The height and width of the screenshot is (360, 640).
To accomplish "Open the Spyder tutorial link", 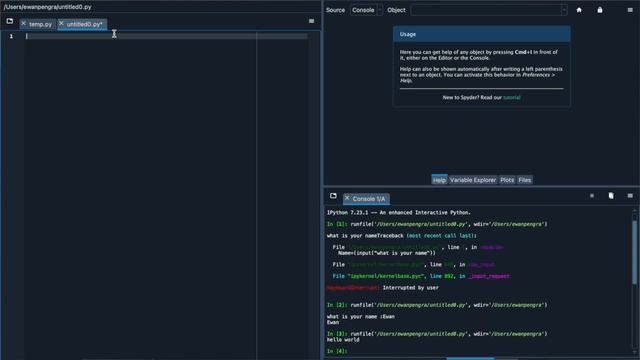I will (x=511, y=98).
